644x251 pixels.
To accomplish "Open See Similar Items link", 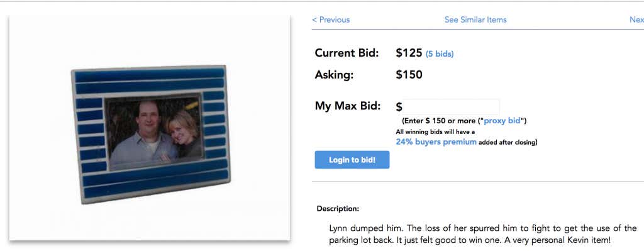I will (475, 20).
